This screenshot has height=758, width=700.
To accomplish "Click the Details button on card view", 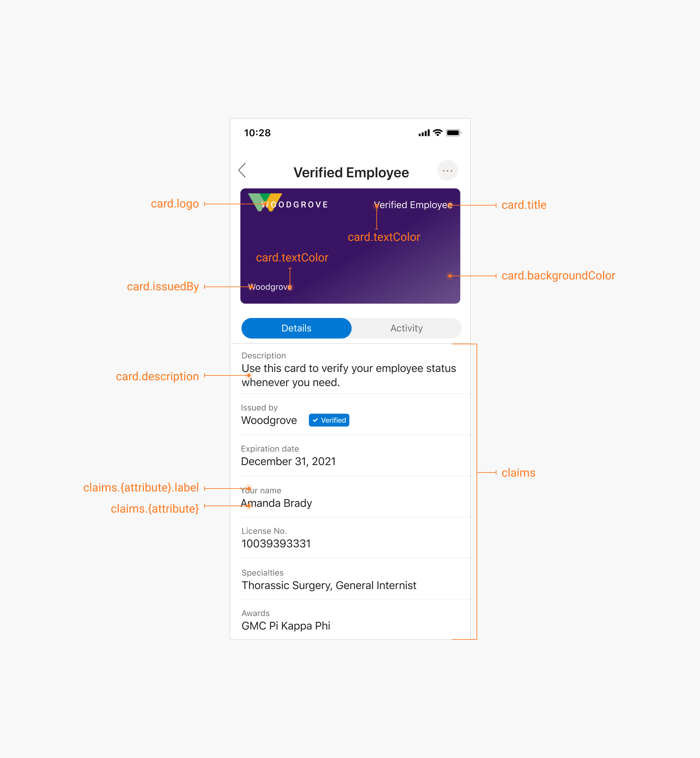I will [x=296, y=328].
